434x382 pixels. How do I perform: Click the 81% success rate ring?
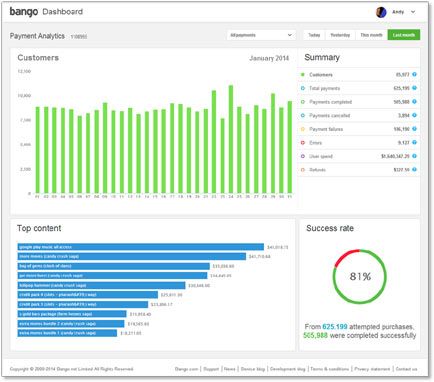tap(360, 276)
